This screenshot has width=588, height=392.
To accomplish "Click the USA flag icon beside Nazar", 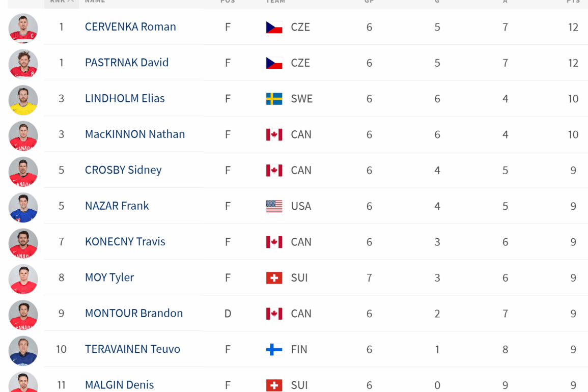I will pyautogui.click(x=274, y=206).
